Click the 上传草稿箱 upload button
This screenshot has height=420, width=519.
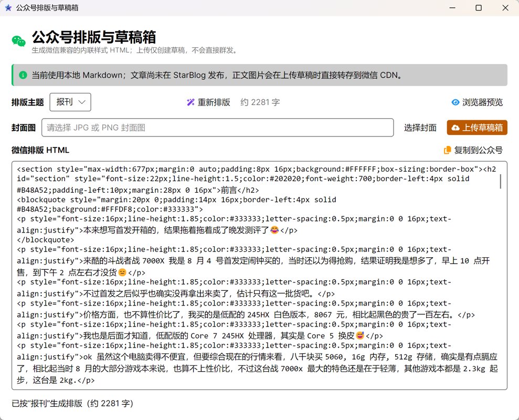pos(477,128)
